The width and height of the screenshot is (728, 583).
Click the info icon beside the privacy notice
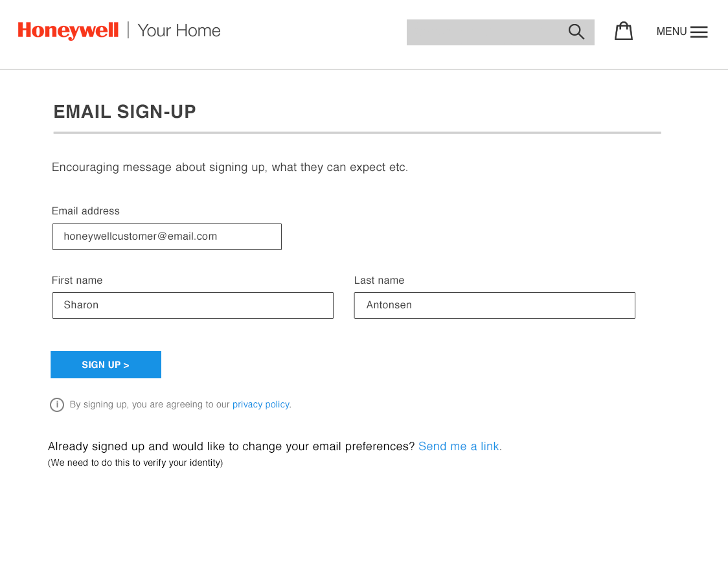point(57,405)
